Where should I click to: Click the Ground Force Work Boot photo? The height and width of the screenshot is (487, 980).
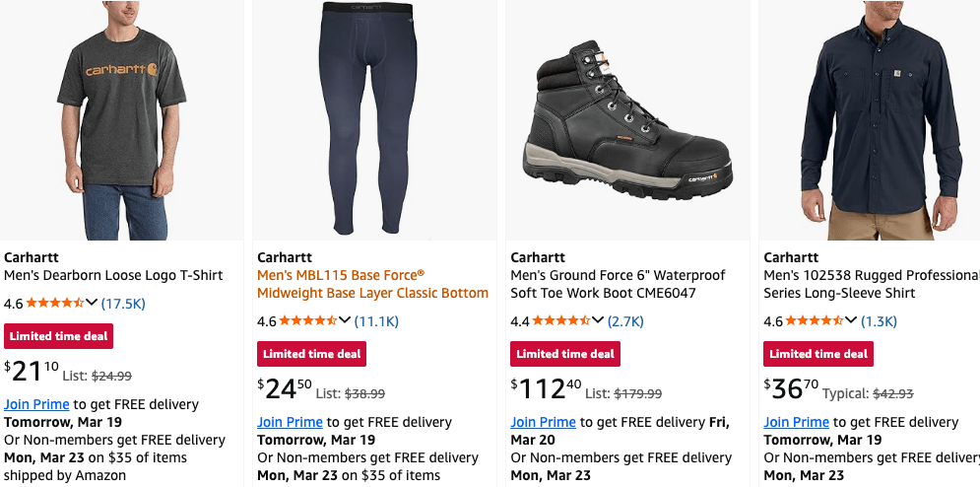click(x=627, y=118)
